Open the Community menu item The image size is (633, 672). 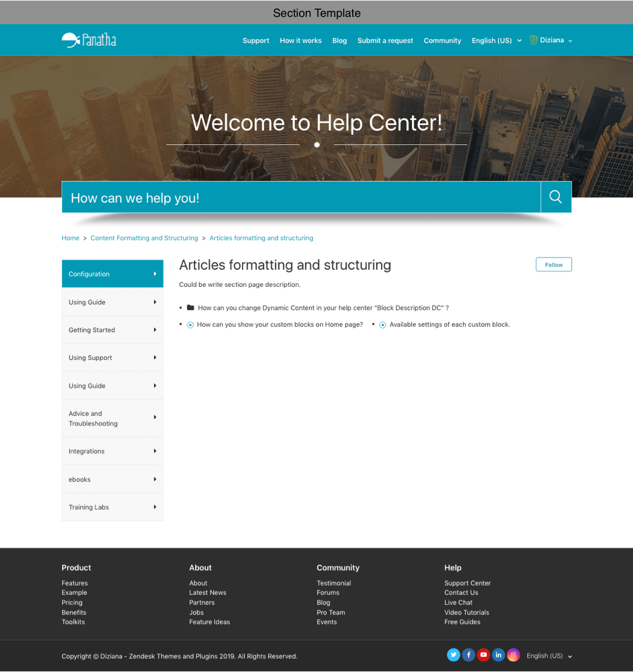pyautogui.click(x=442, y=40)
